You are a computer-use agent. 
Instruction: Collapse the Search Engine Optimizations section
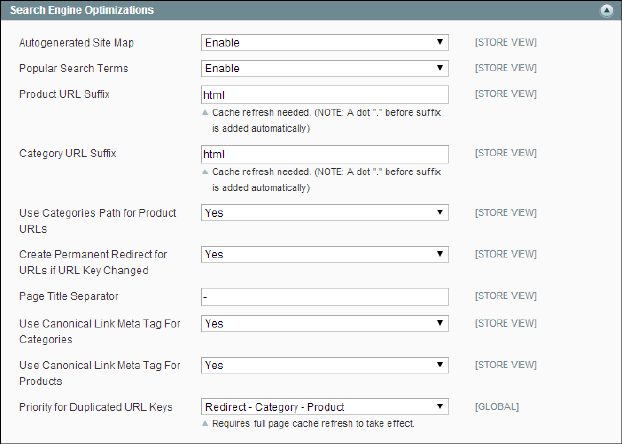point(606,10)
